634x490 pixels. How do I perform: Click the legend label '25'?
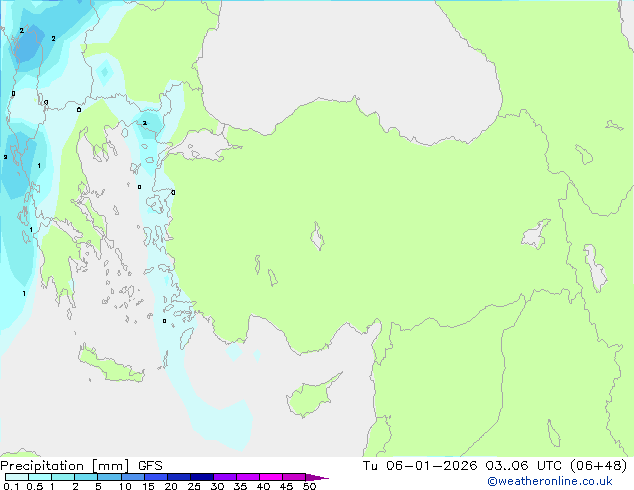pyautogui.click(x=194, y=486)
